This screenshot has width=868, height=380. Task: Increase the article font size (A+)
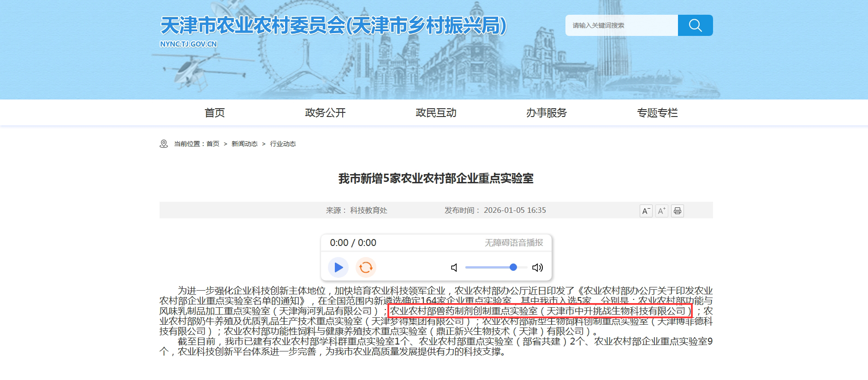coord(661,211)
